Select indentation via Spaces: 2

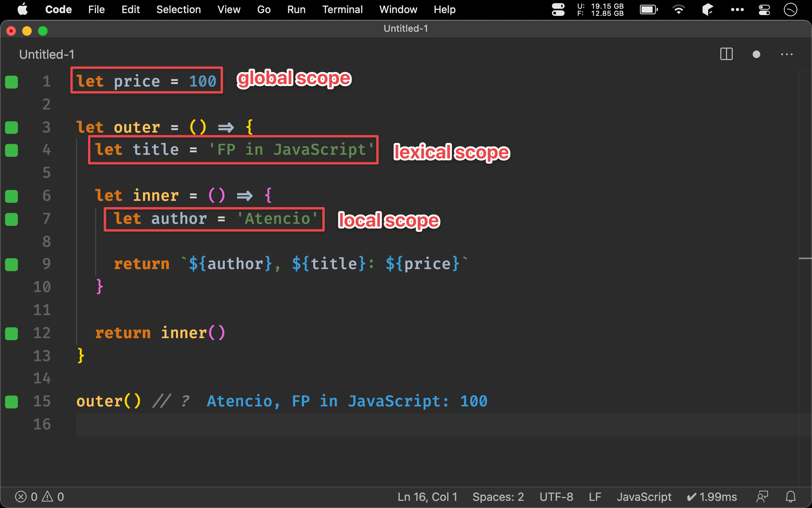click(x=498, y=496)
